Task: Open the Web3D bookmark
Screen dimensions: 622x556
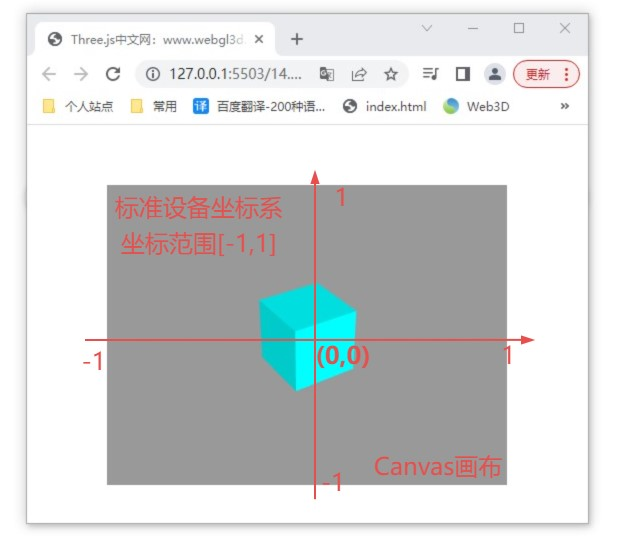Action: tap(476, 106)
